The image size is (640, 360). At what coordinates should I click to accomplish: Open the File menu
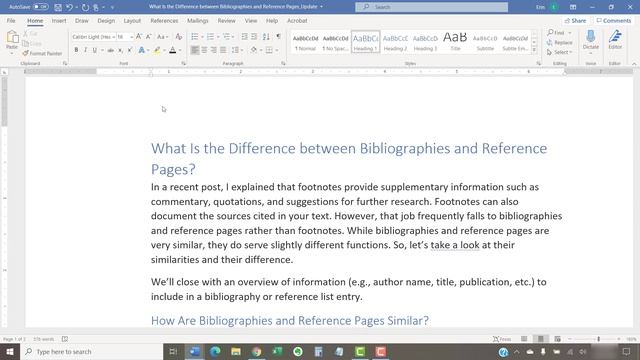tap(11, 20)
